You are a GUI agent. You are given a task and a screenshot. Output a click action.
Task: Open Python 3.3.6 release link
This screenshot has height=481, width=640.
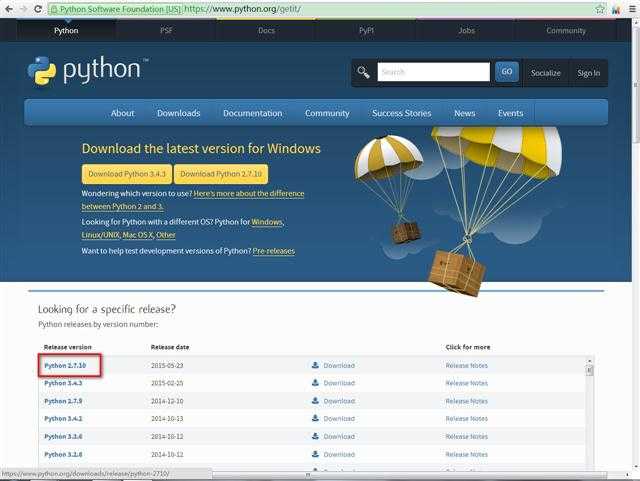pos(63,436)
